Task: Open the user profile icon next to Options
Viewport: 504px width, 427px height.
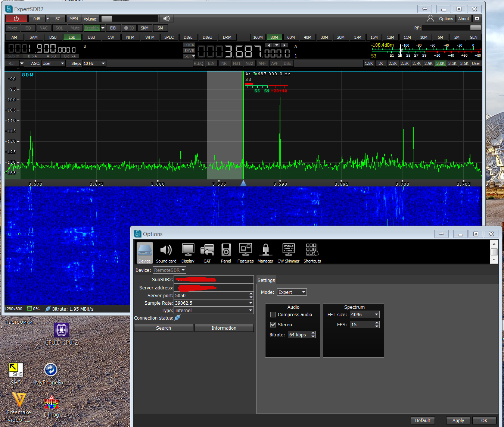Action: tap(430, 19)
